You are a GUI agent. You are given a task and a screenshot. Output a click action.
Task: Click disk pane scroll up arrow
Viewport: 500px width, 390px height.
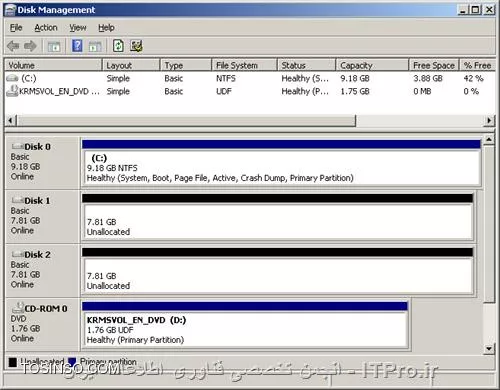pyautogui.click(x=489, y=139)
